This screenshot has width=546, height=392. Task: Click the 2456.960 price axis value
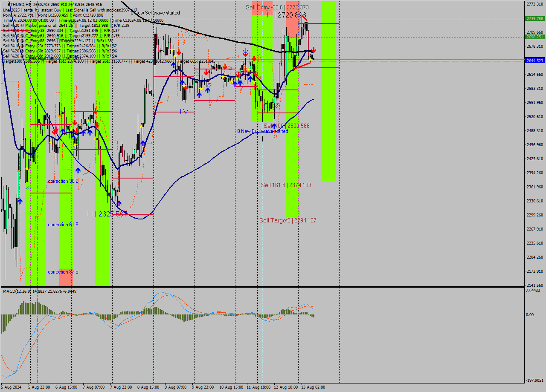tap(535, 144)
